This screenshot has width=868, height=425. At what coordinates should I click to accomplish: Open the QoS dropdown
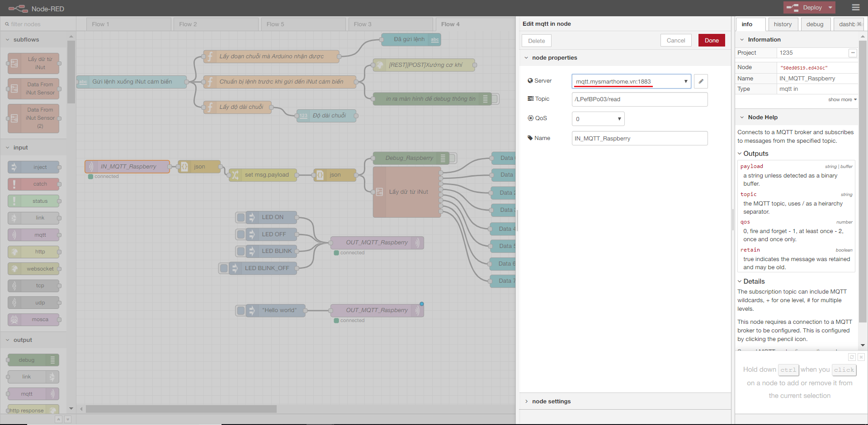598,119
